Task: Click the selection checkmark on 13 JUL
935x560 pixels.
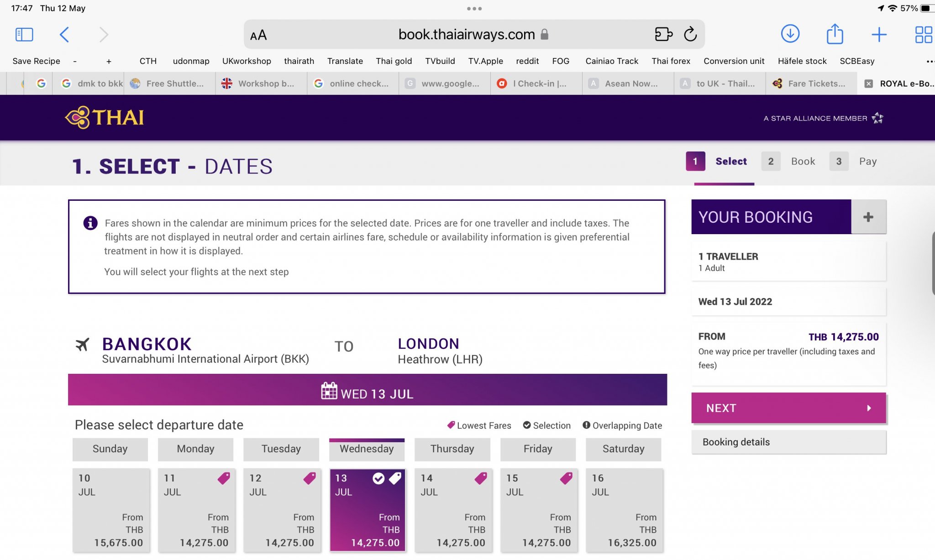Action: click(x=378, y=478)
